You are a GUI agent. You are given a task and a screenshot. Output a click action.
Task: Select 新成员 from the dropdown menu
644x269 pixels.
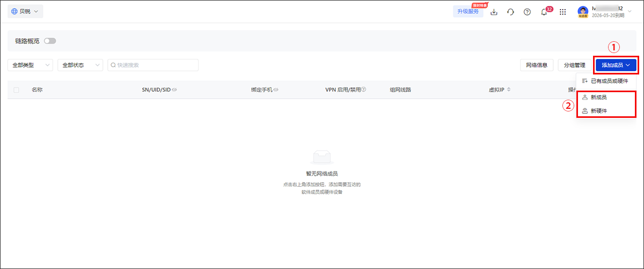(598, 98)
